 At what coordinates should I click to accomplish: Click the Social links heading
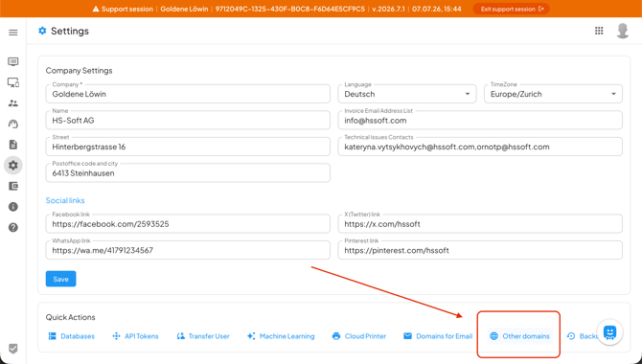click(65, 200)
